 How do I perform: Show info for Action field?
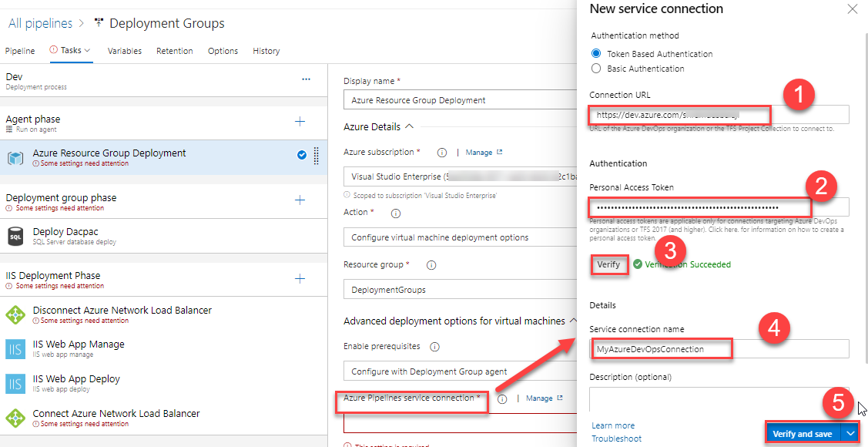(396, 213)
